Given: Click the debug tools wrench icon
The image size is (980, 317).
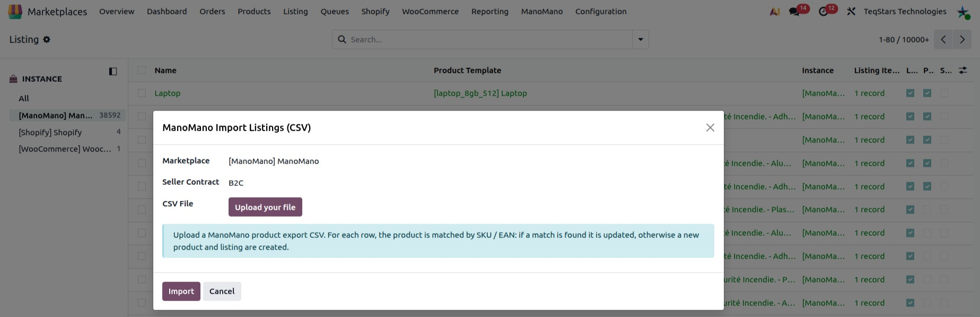Looking at the screenshot, I should click(851, 12).
